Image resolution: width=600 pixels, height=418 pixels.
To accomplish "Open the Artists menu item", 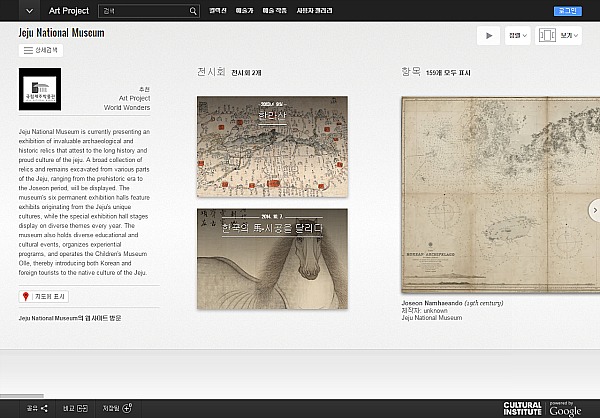I will (244, 11).
